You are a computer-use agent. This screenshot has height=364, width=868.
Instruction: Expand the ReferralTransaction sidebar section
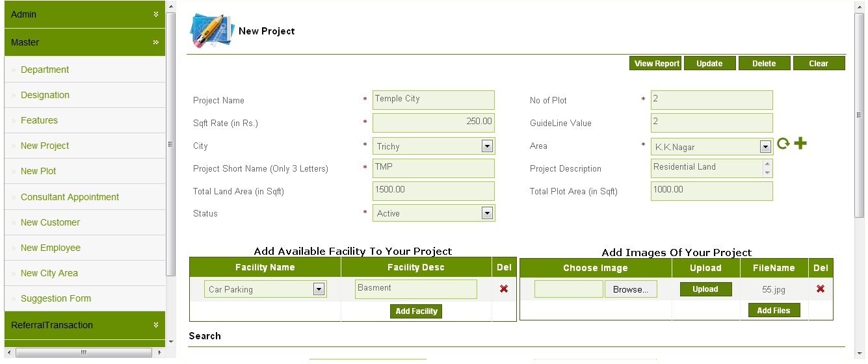156,325
